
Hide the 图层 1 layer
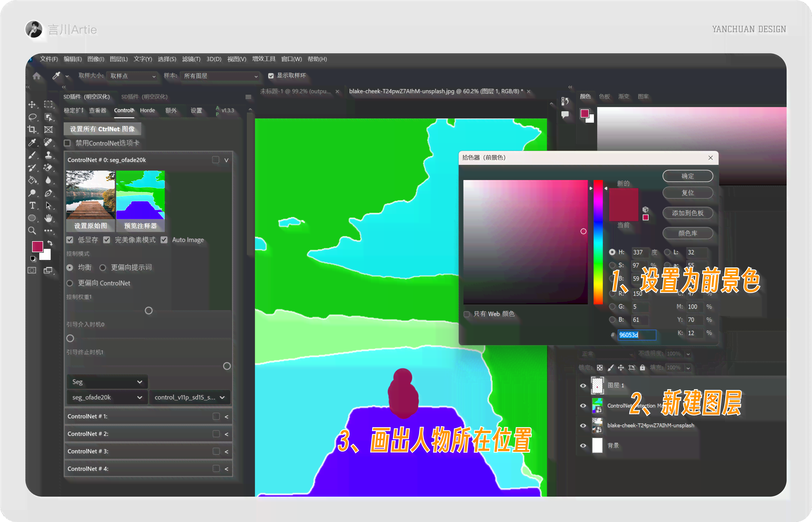pos(583,385)
